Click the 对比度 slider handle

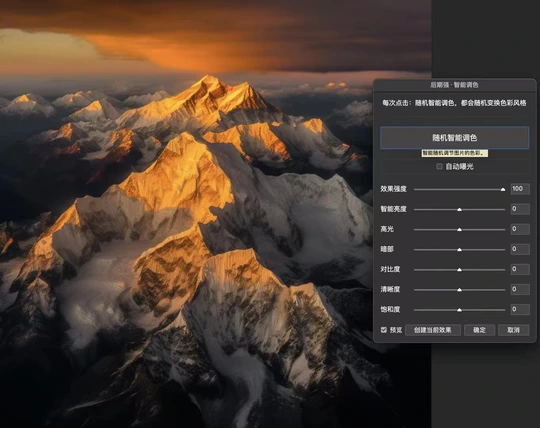point(459,270)
